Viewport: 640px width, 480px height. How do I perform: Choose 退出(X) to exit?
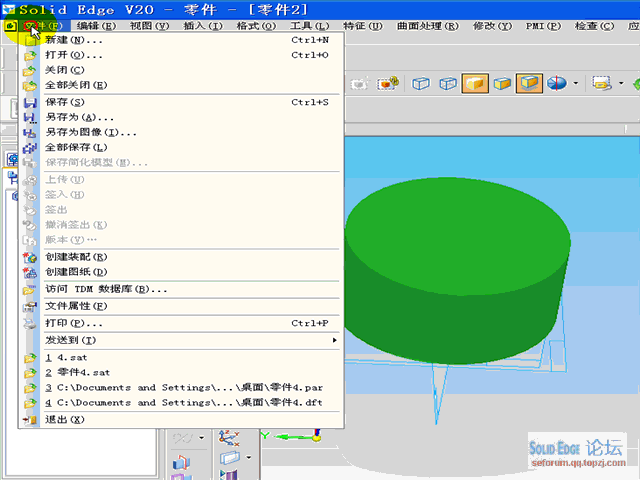[182, 420]
